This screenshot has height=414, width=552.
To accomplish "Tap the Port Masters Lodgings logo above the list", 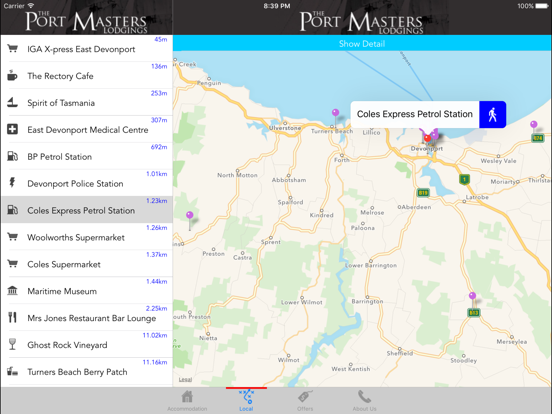I will (x=86, y=22).
